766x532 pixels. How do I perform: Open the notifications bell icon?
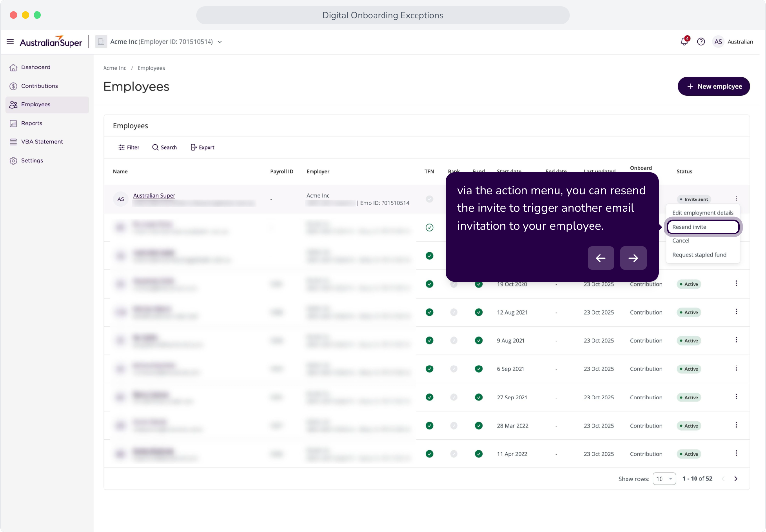tap(684, 42)
